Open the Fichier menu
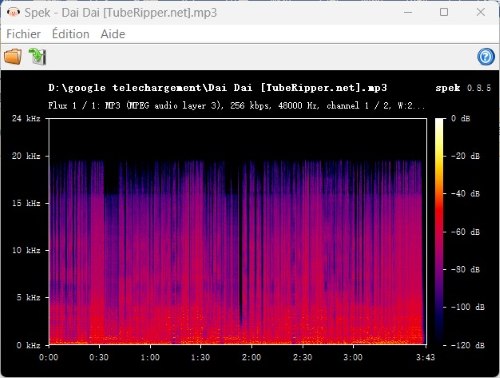The image size is (500, 378). point(23,34)
